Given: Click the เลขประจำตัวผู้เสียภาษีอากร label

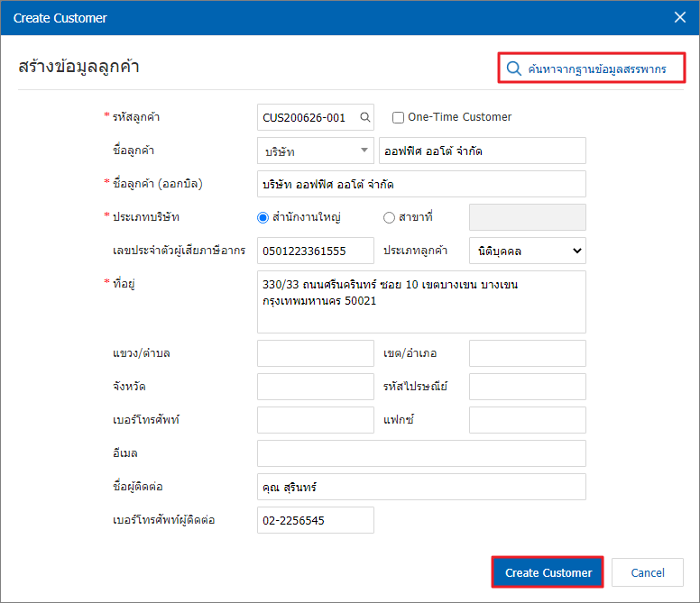Looking at the screenshot, I should 179,251.
